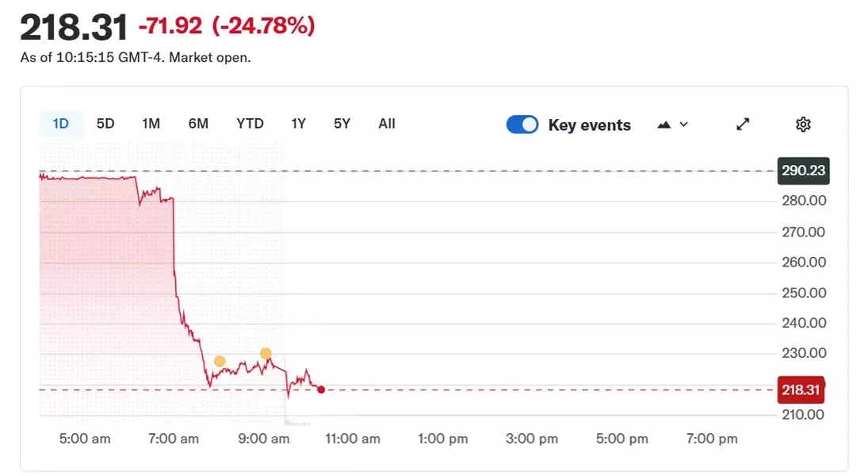
Task: Show 1Y chart range
Action: 298,124
